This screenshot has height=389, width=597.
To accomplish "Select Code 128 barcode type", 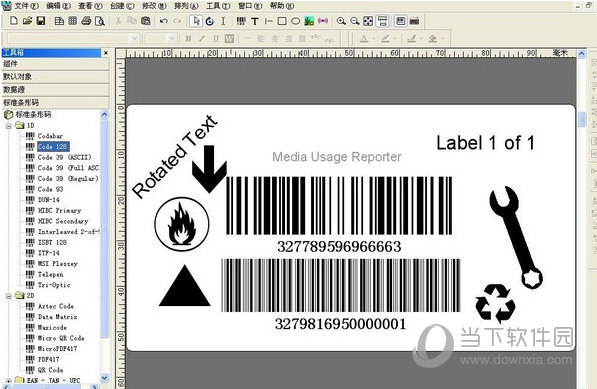I will pyautogui.click(x=53, y=147).
